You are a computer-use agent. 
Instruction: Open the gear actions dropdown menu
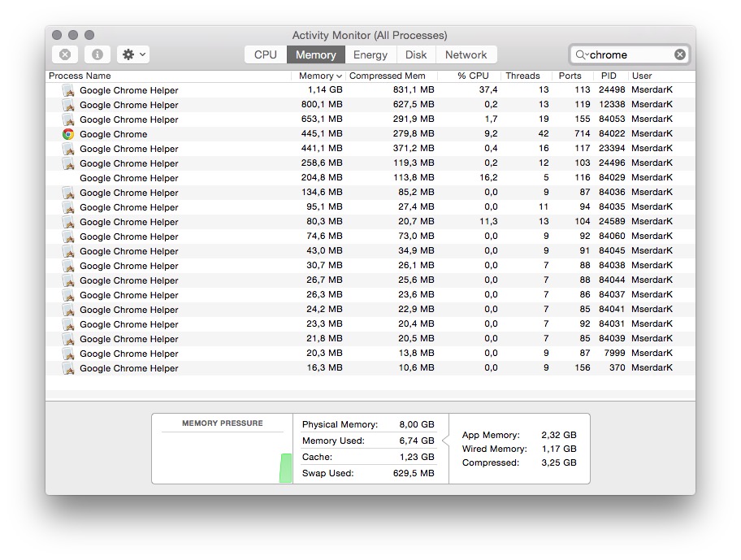133,54
